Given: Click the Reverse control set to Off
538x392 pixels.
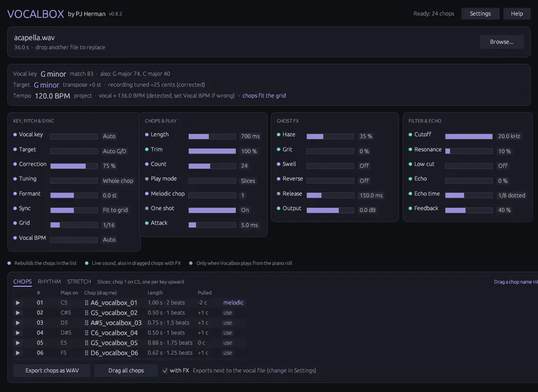Looking at the screenshot, I should pyautogui.click(x=330, y=181).
